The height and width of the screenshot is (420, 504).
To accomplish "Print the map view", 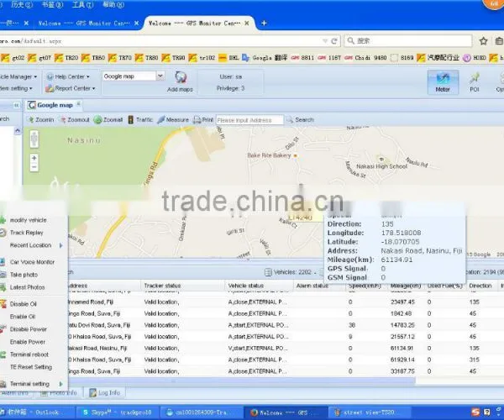I will [x=203, y=120].
